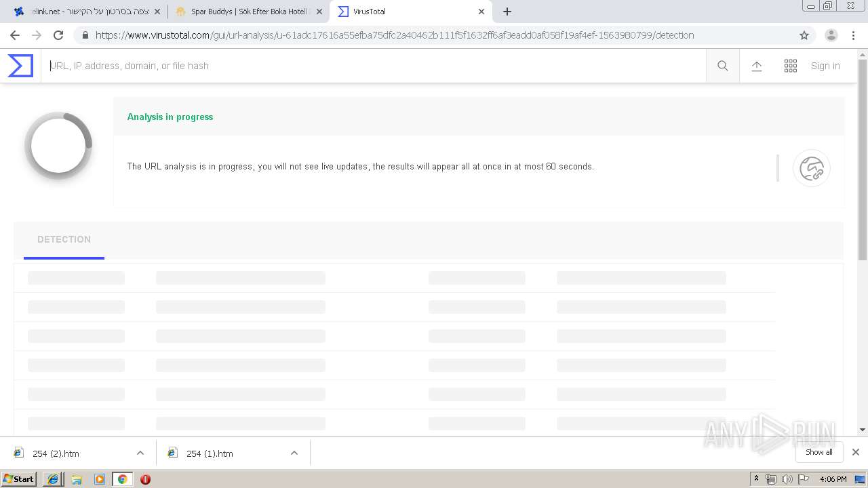Viewport: 868px width, 488px height.
Task: Focus the URL, IP address, domain search field
Action: 374,66
